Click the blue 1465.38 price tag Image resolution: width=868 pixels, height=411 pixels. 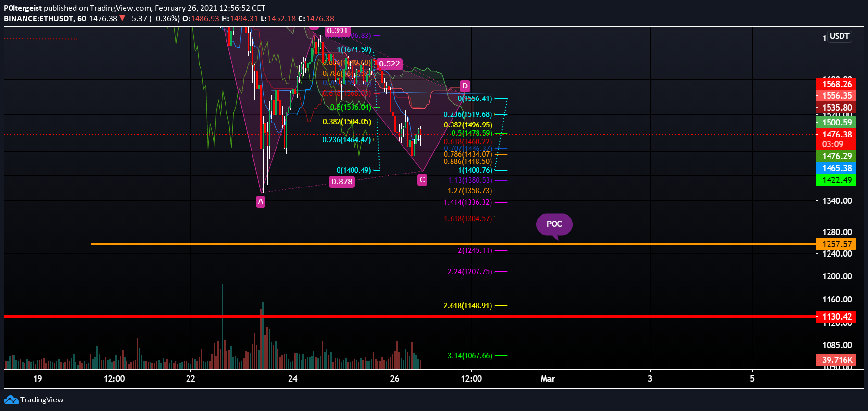pos(836,168)
